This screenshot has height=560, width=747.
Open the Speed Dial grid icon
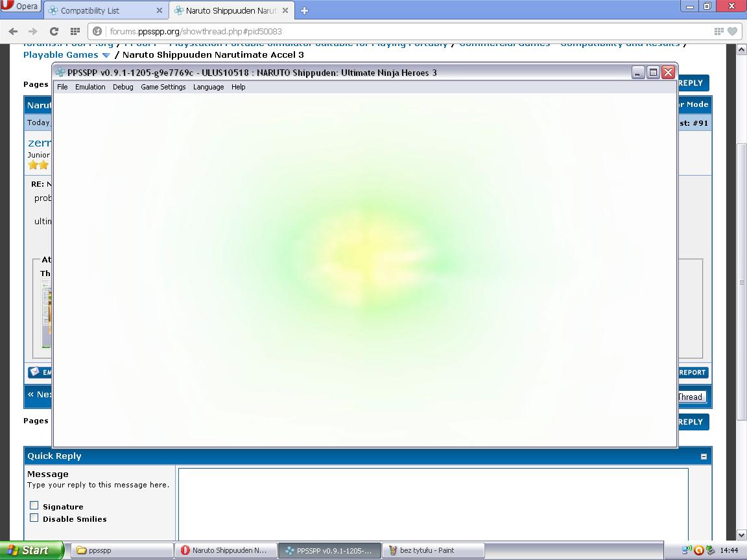point(75,31)
